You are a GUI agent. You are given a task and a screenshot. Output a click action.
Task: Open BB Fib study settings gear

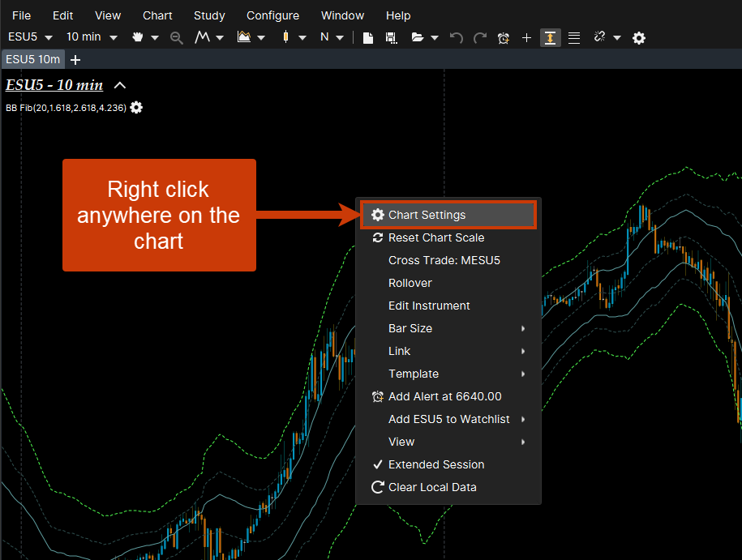136,108
